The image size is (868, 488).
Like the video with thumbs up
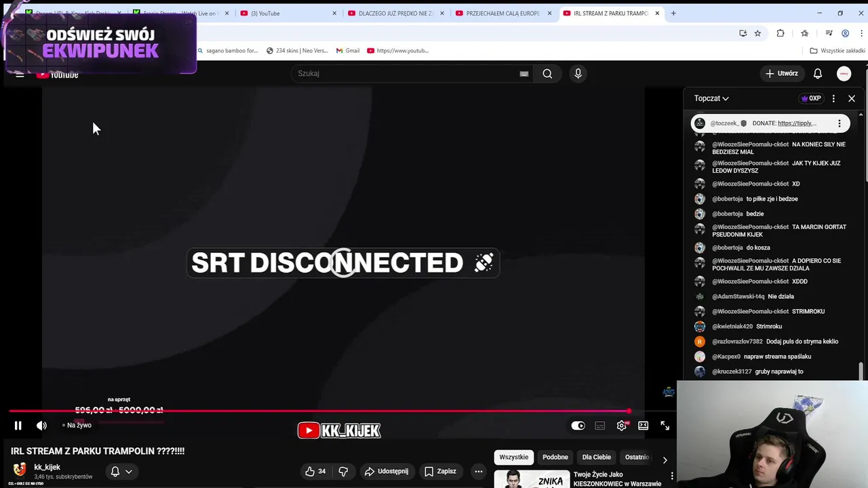315,471
